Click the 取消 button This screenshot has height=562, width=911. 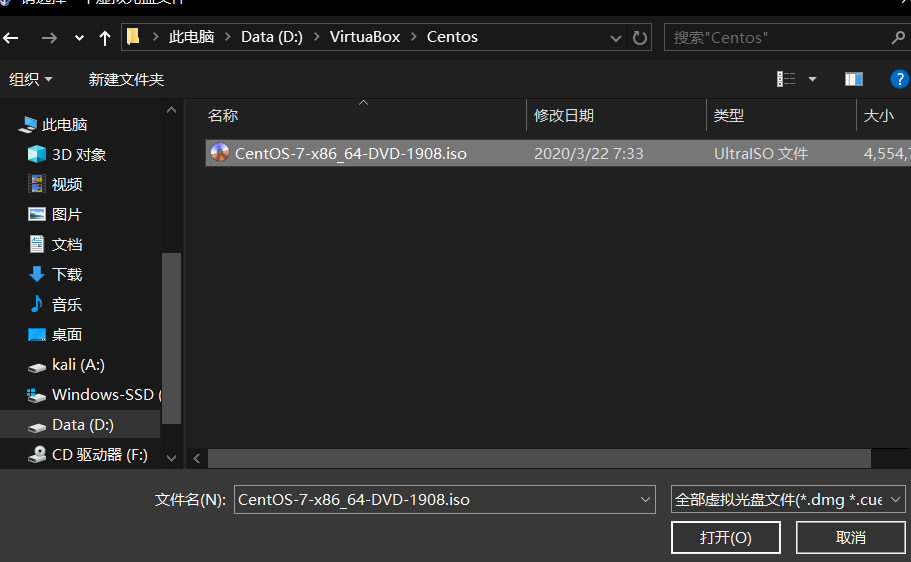pyautogui.click(x=851, y=538)
